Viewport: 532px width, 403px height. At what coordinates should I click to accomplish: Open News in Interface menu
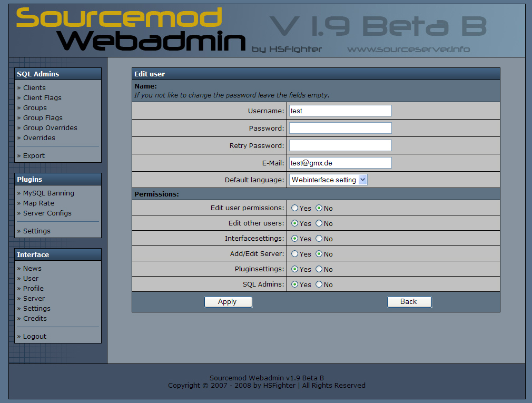tap(32, 268)
